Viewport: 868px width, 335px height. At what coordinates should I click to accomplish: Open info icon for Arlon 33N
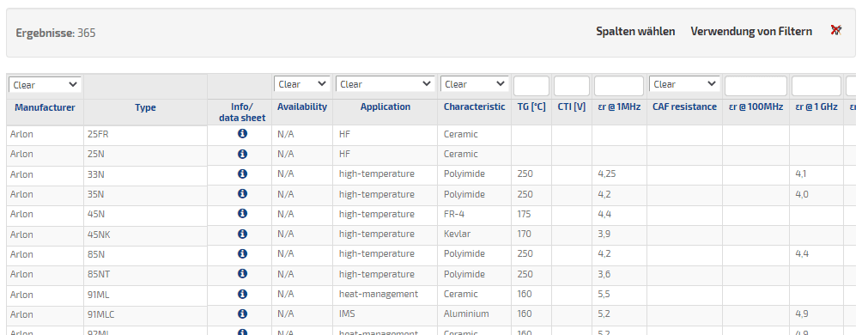pyautogui.click(x=242, y=174)
